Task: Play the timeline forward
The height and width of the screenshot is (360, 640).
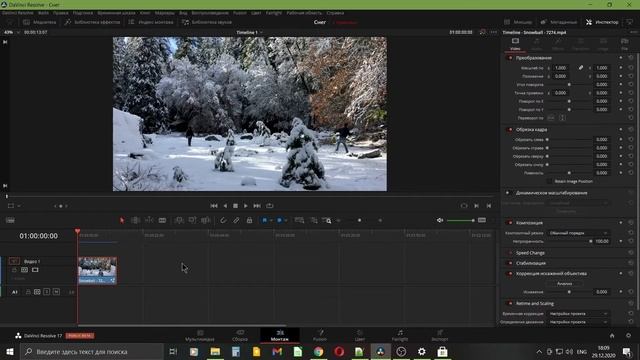Action: (x=246, y=206)
